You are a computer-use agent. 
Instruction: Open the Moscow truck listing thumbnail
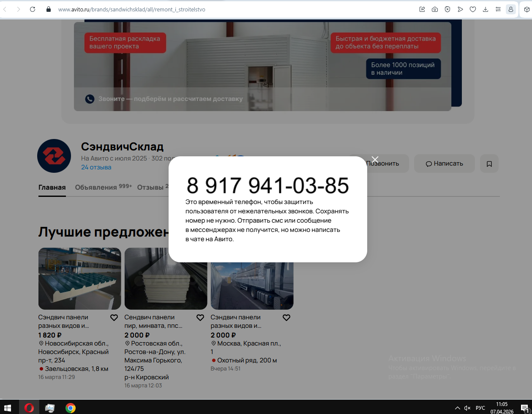tap(252, 278)
